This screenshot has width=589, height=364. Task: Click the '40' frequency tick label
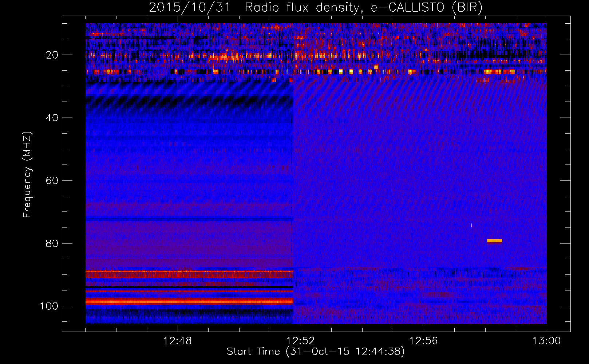[52, 118]
